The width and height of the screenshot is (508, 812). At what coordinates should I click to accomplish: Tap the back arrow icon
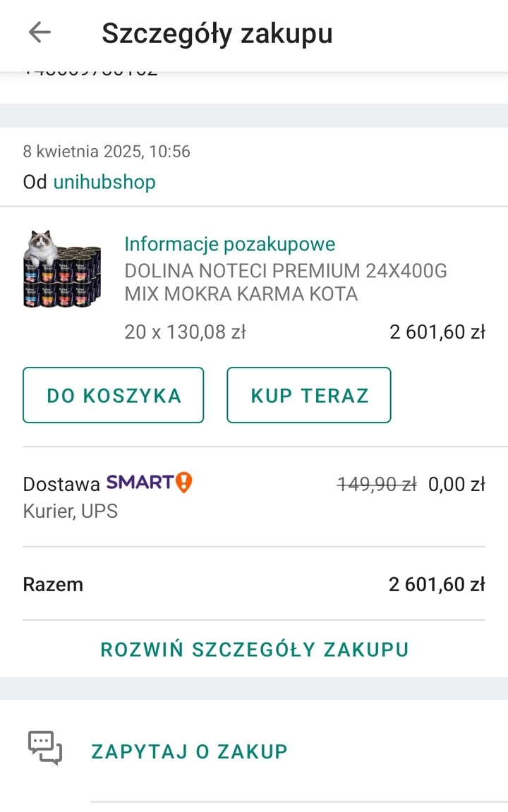[40, 32]
